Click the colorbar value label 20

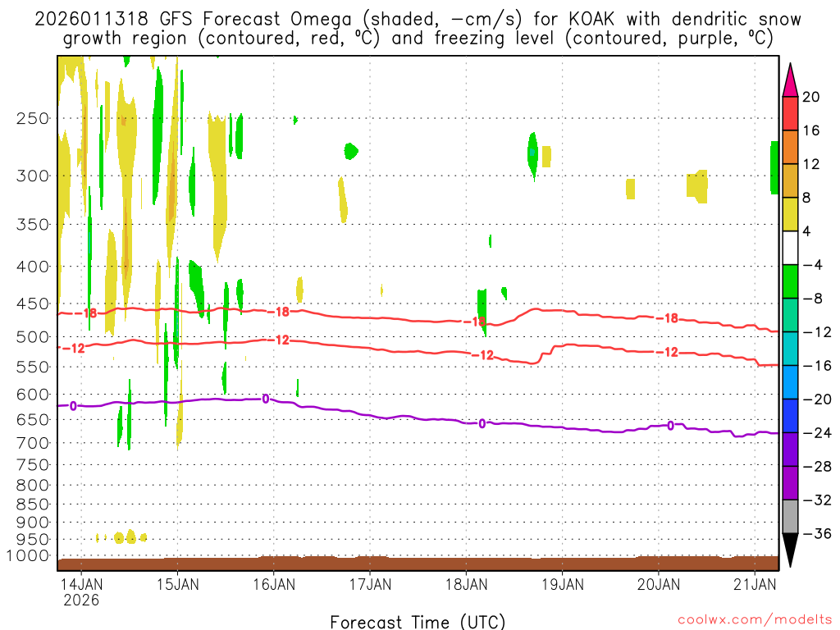[811, 97]
